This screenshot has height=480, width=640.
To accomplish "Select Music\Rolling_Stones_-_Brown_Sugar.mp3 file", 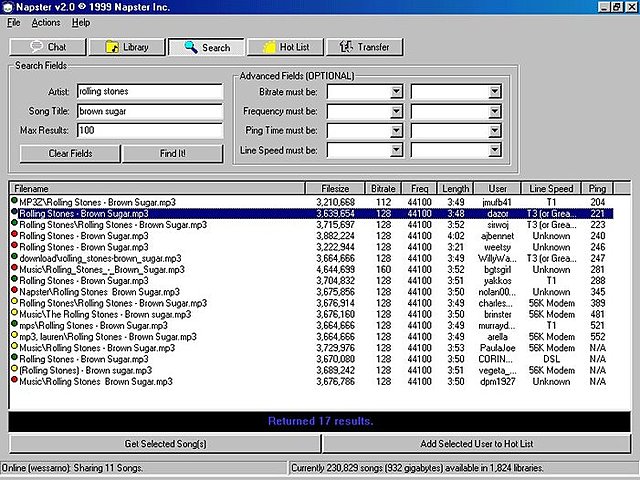I will [102, 270].
